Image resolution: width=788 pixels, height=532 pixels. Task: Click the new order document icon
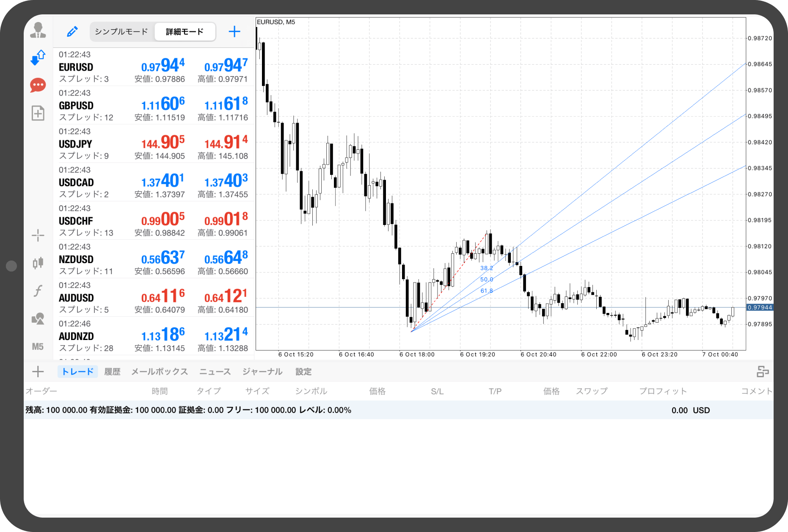click(38, 113)
